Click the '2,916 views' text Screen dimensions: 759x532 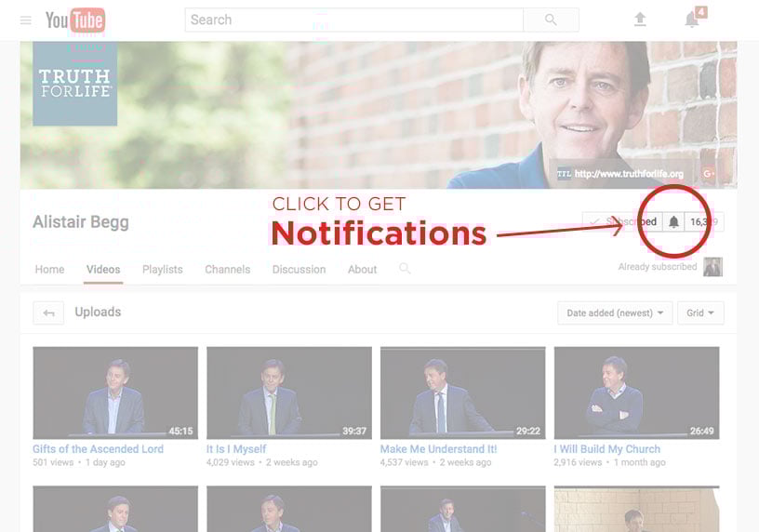(578, 462)
